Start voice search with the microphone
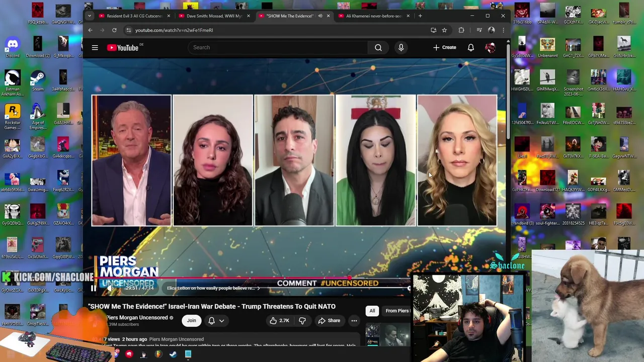The height and width of the screenshot is (362, 644). point(401,47)
